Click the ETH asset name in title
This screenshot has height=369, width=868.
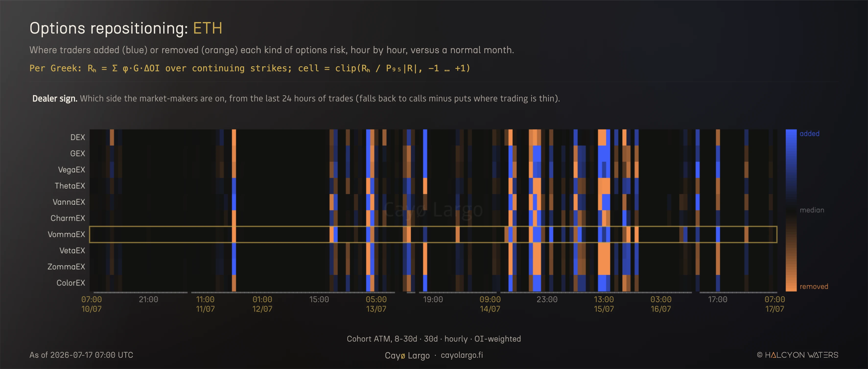click(208, 28)
